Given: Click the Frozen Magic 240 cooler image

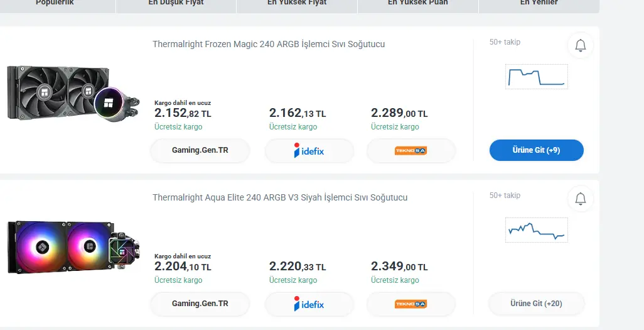Looking at the screenshot, I should pos(73,94).
